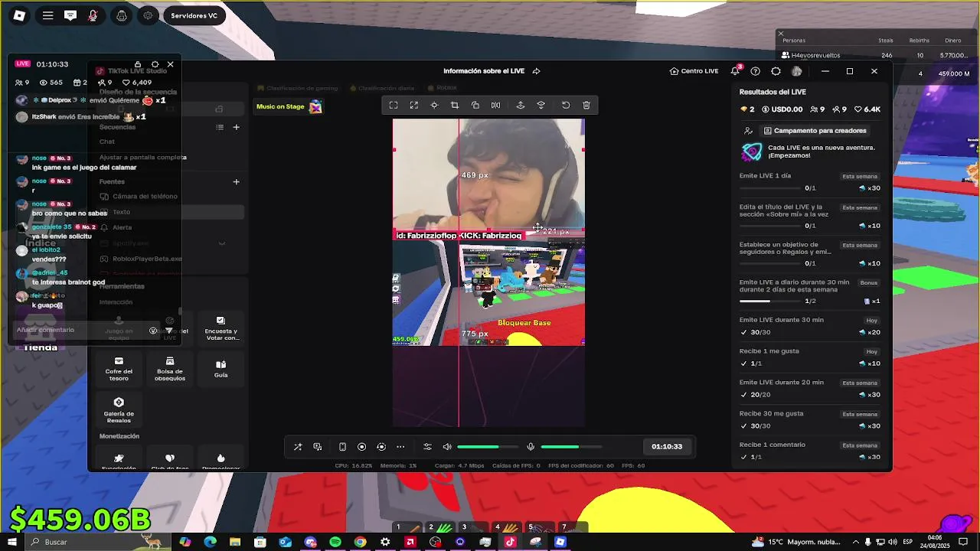Open Centro LIVE
980x551 pixels.
click(694, 71)
